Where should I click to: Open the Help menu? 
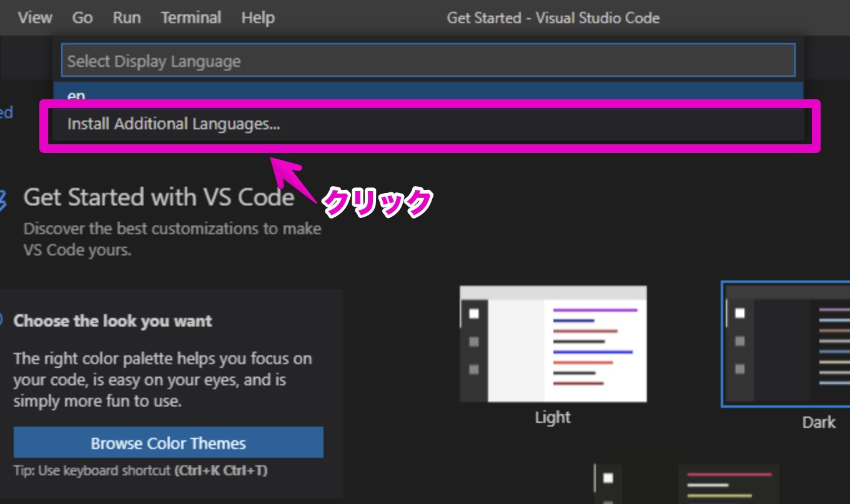pyautogui.click(x=258, y=17)
